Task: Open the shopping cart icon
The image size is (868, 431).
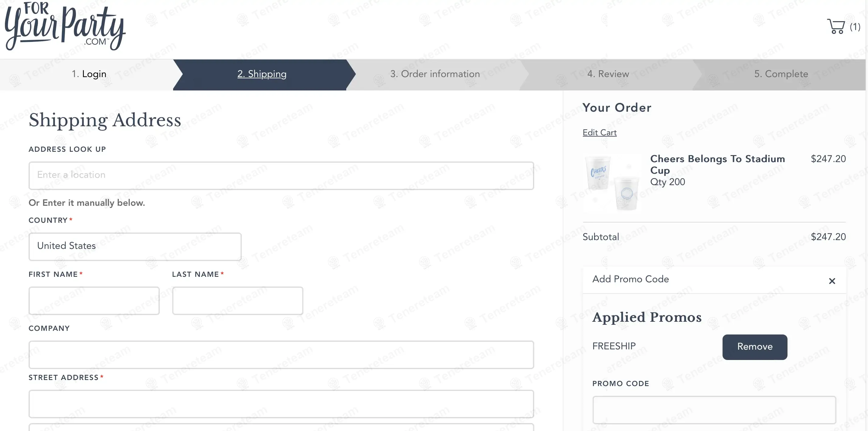Action: (x=836, y=26)
